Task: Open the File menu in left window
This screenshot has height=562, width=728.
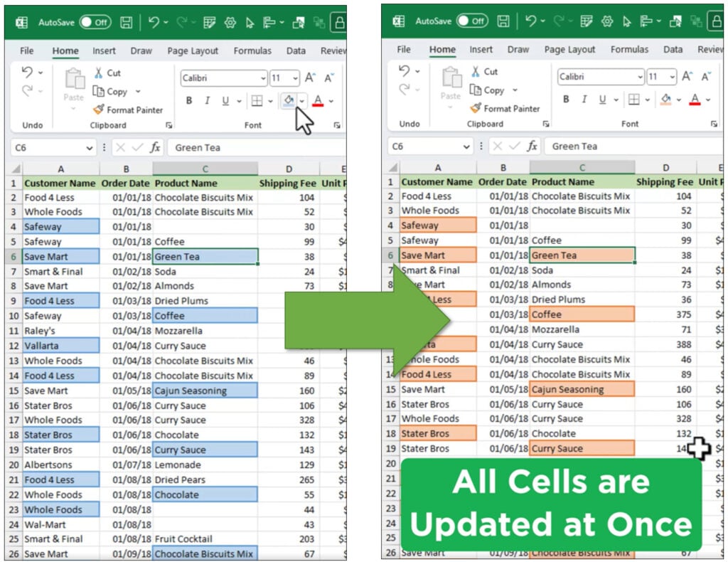Action: pos(27,51)
